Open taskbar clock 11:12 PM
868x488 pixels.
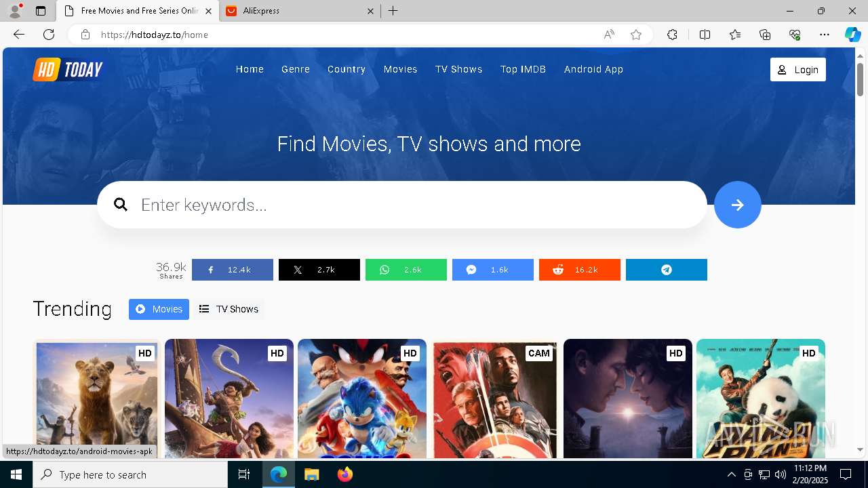point(810,474)
